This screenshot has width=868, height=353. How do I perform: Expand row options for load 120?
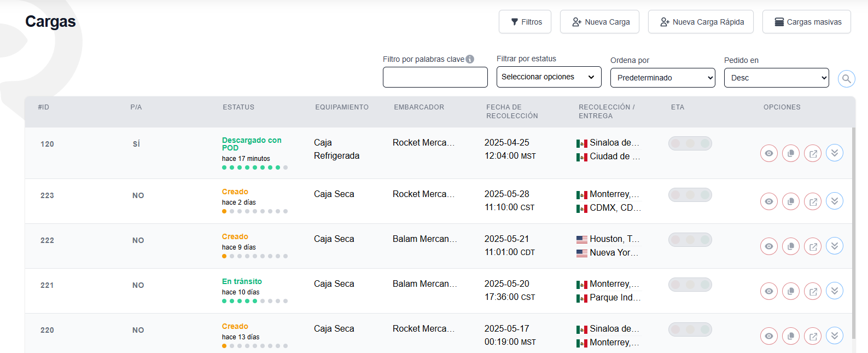[x=835, y=153]
